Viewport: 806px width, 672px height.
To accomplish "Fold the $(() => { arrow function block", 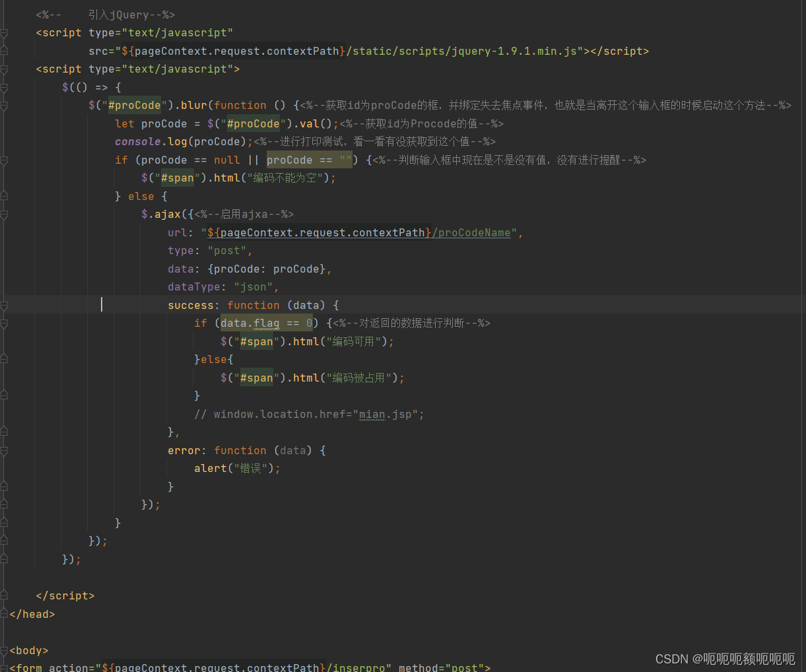I will coord(3,87).
